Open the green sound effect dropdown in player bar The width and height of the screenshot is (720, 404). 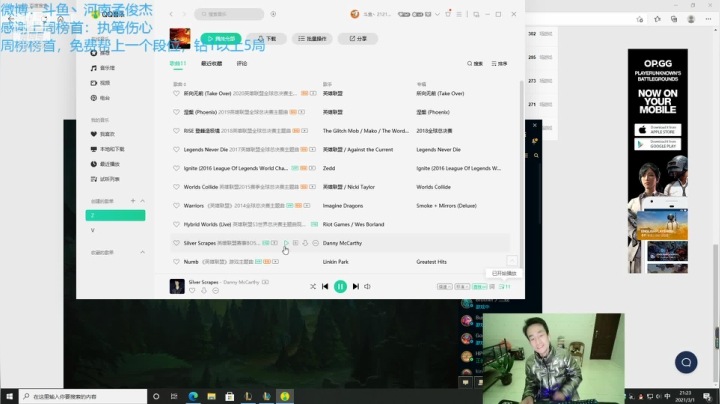pos(479,286)
